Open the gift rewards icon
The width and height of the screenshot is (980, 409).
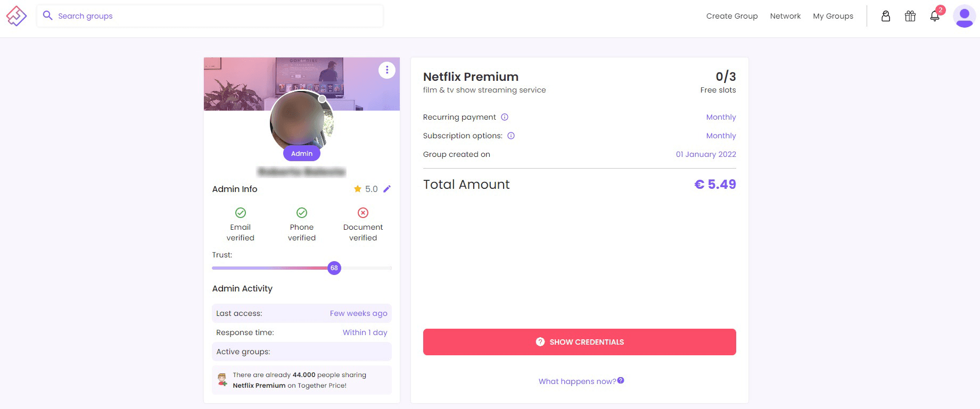click(910, 16)
